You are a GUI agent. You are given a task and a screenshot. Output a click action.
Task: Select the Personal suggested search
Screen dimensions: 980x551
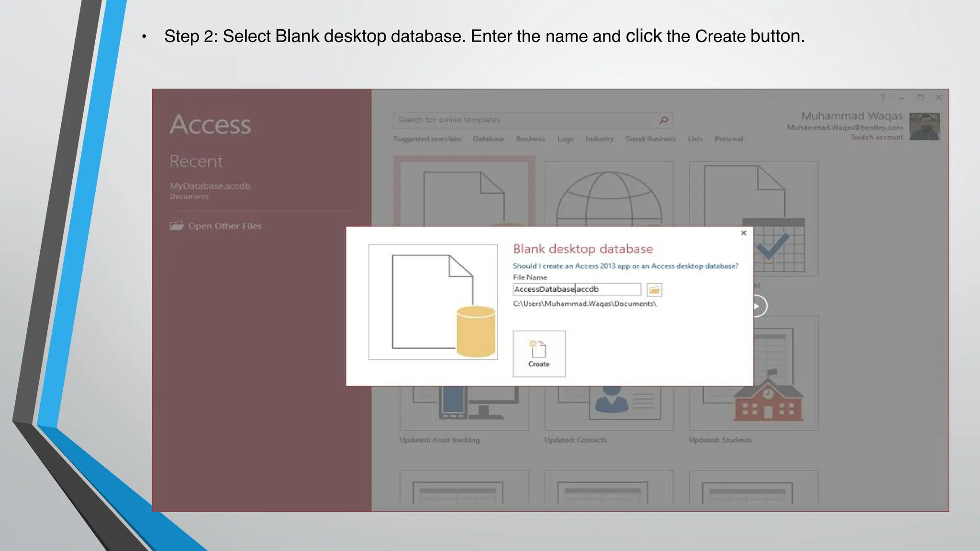(x=729, y=139)
